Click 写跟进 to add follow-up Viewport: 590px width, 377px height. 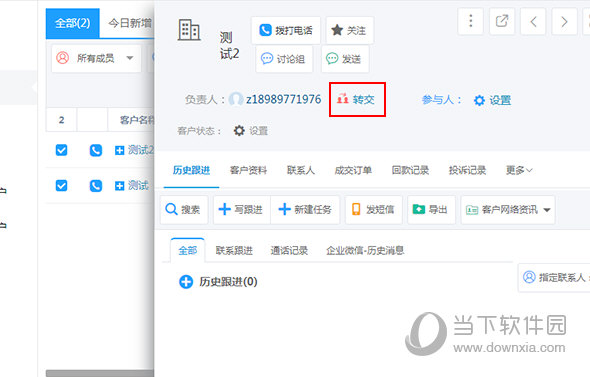pyautogui.click(x=242, y=209)
